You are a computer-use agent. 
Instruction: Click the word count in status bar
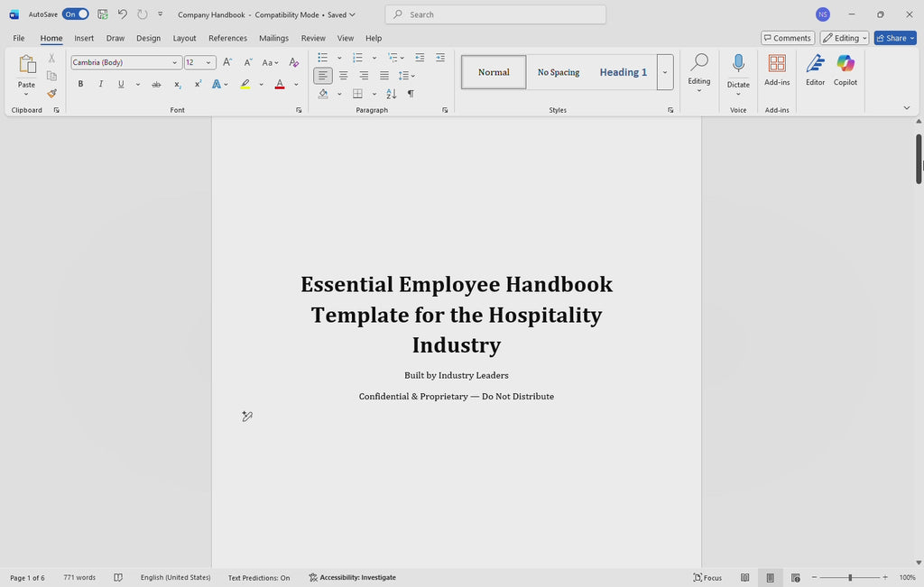tap(79, 577)
